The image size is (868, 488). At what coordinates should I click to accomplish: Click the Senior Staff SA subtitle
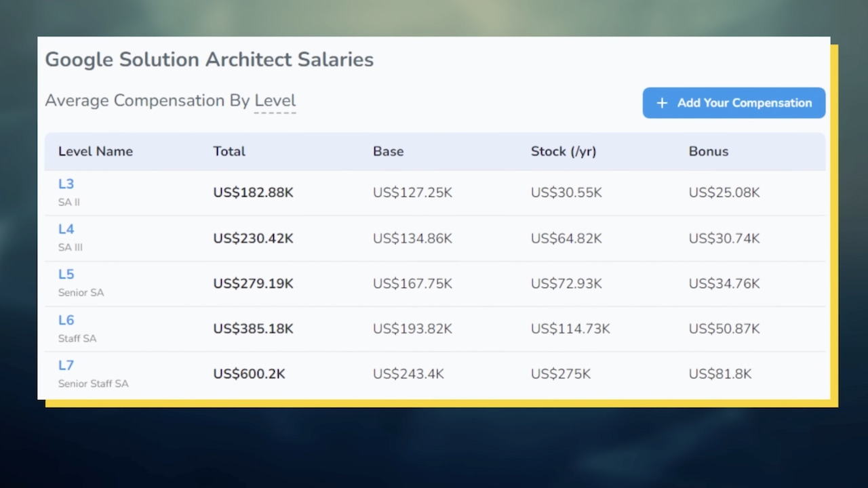tap(93, 384)
